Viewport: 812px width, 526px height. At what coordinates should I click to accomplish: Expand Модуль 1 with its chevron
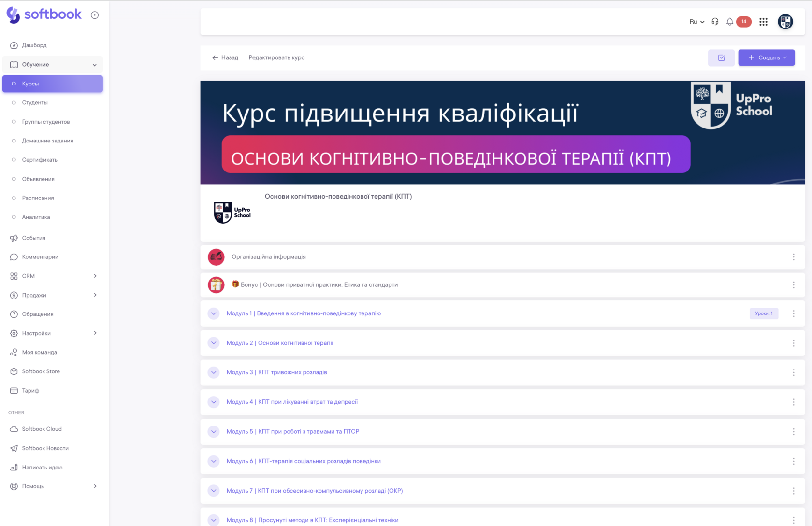[x=214, y=313]
